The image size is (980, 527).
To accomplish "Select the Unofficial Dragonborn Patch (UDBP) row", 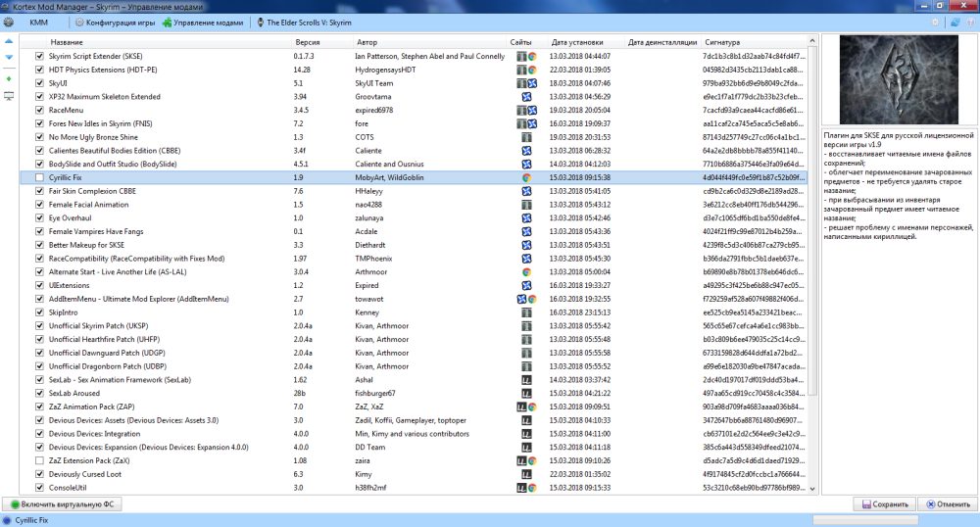I will click(414, 366).
